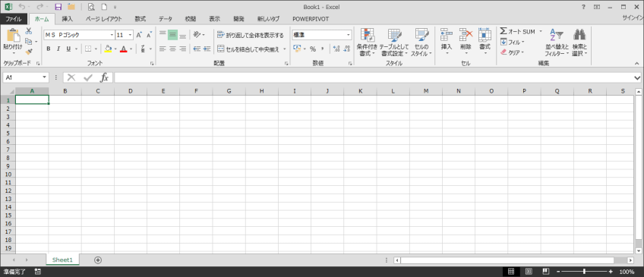The width and height of the screenshot is (644, 277).
Task: Click 折り返して全体を表示する wrap text button
Action: coord(250,36)
